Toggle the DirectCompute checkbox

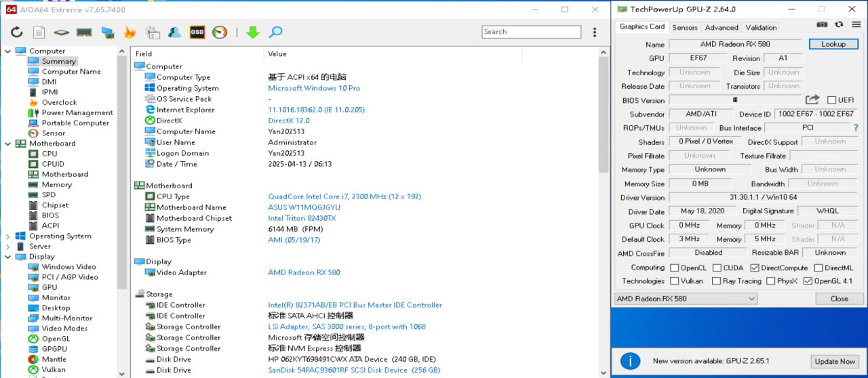(x=754, y=268)
